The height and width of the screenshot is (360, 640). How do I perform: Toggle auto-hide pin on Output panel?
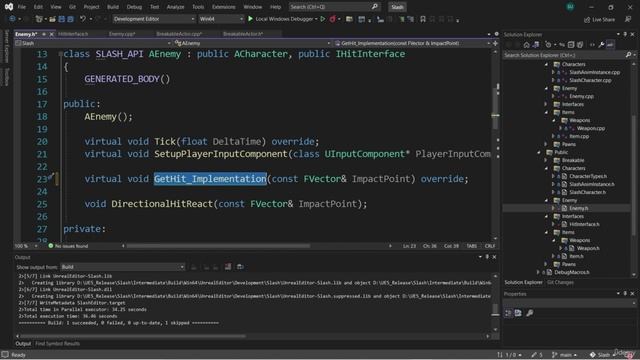487,257
